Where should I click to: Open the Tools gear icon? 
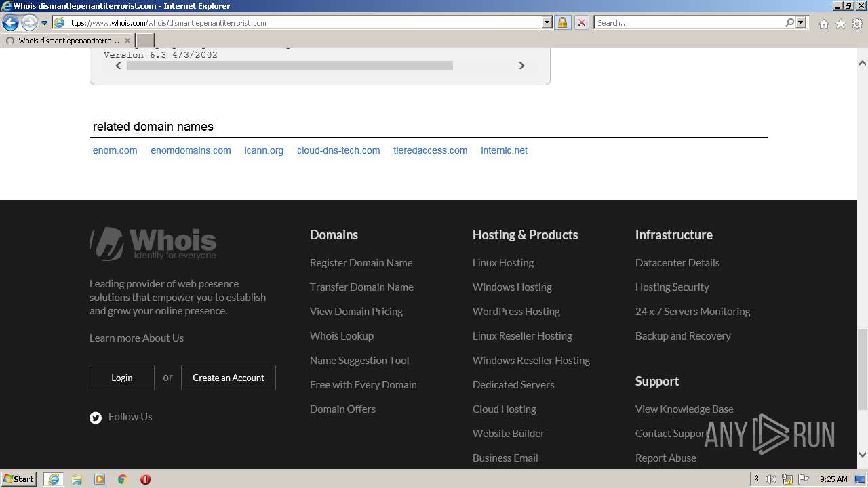coord(857,24)
